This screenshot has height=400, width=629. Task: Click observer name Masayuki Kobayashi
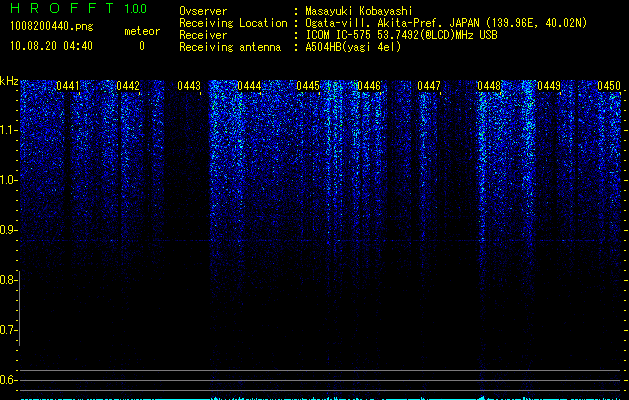click(359, 11)
